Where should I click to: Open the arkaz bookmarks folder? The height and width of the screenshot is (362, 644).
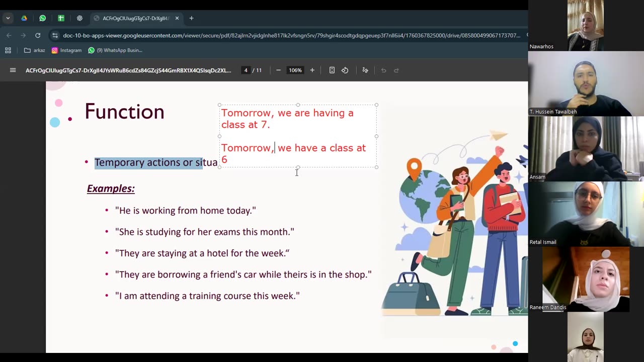35,50
